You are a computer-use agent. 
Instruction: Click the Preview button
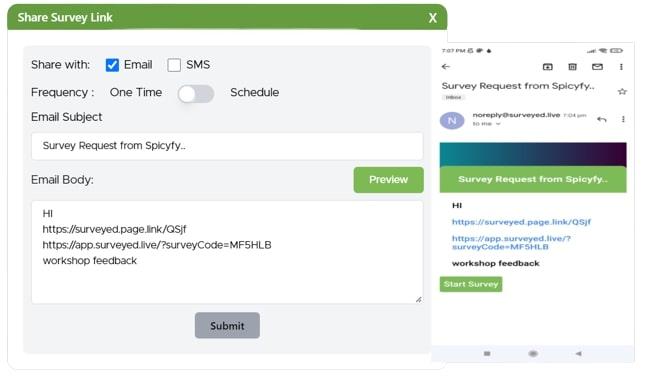[x=388, y=180]
